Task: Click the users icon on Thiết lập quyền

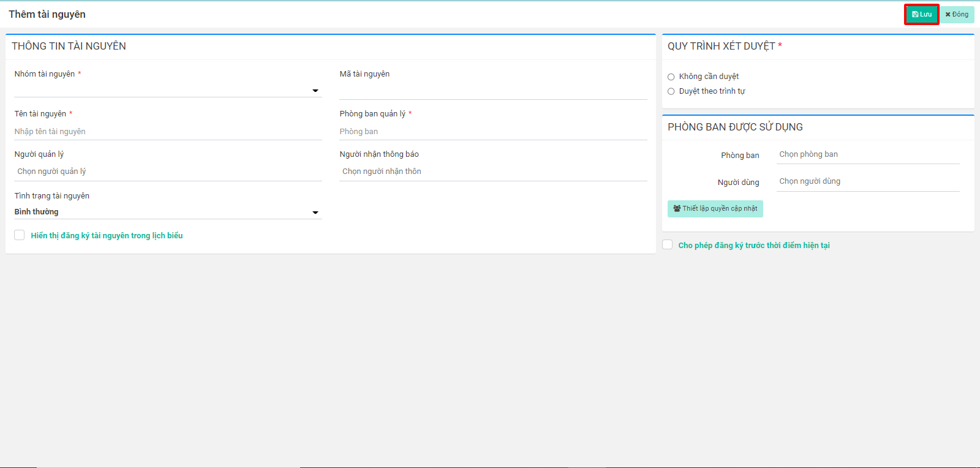Action: (x=677, y=209)
